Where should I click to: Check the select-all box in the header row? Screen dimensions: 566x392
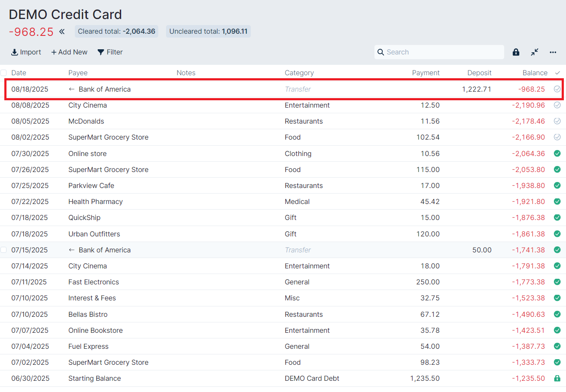(3, 73)
